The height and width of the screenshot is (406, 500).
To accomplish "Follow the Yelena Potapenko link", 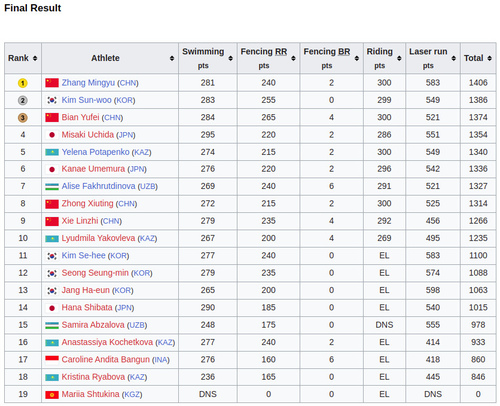I will pos(95,152).
